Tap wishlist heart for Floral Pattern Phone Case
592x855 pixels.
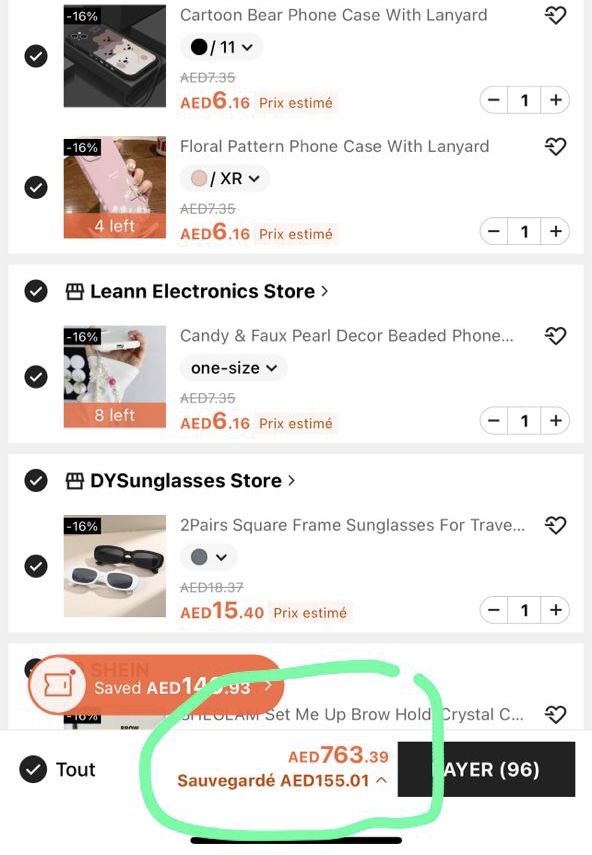555,146
